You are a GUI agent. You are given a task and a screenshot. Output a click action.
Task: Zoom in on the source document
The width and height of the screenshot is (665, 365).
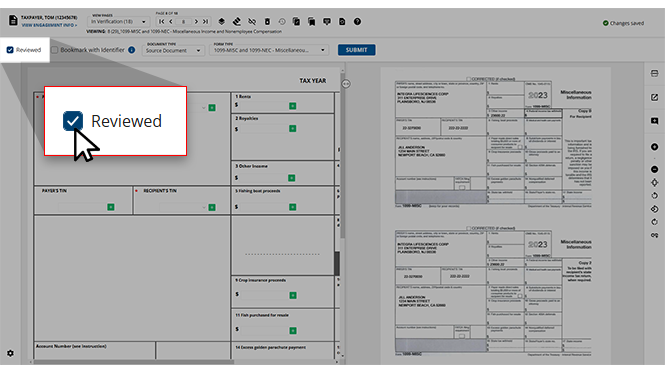pos(654,147)
